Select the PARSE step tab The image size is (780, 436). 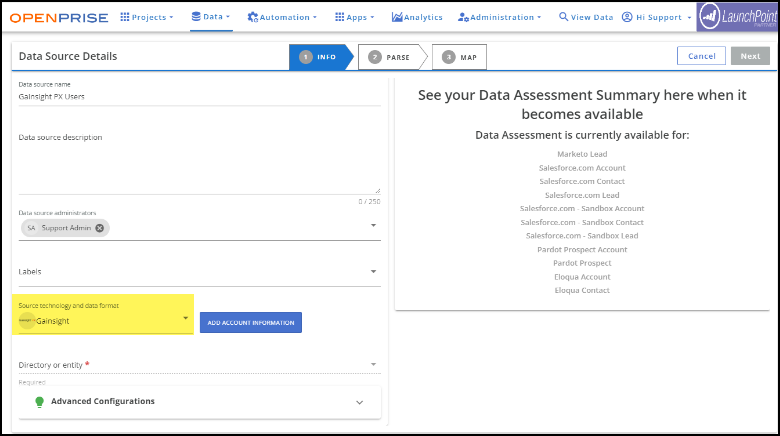[x=392, y=57]
